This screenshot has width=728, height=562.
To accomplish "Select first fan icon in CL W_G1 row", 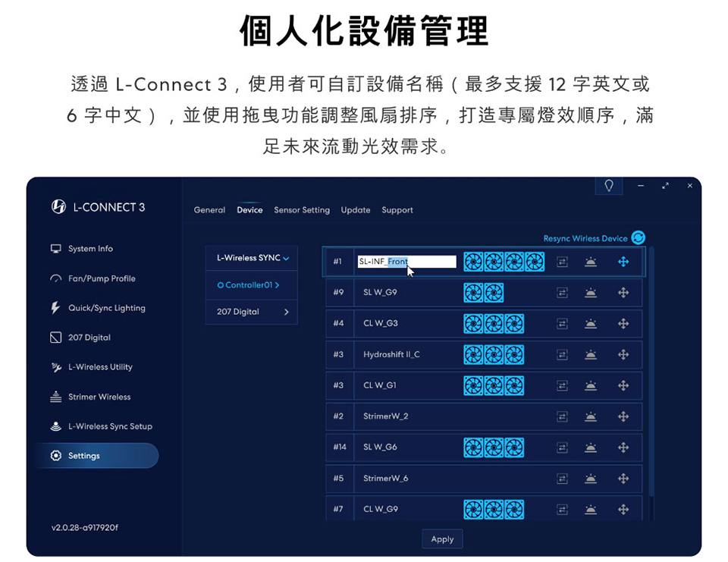I will coord(473,385).
